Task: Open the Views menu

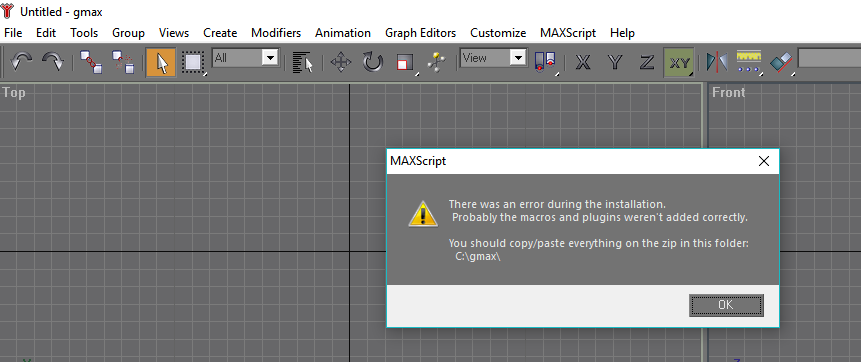Action: pyautogui.click(x=174, y=33)
